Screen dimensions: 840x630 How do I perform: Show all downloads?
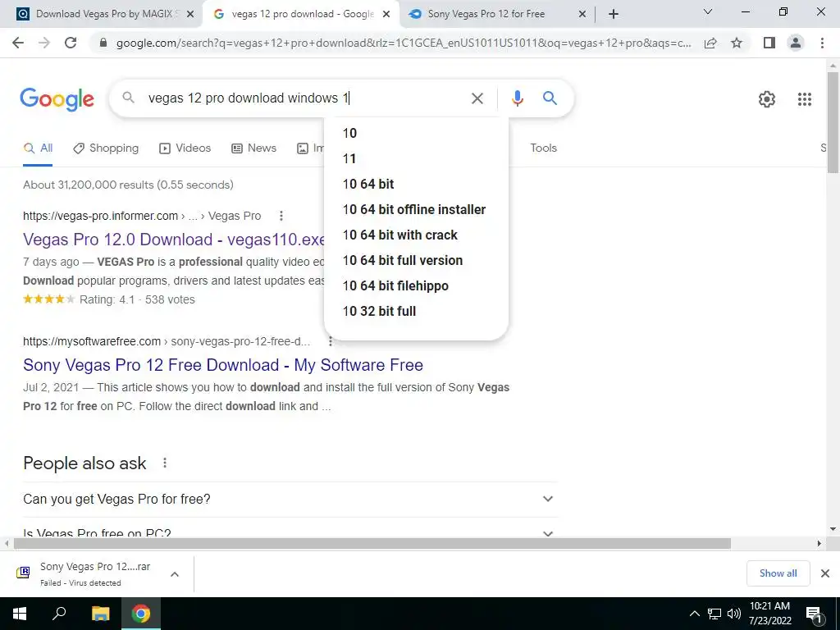coord(778,573)
